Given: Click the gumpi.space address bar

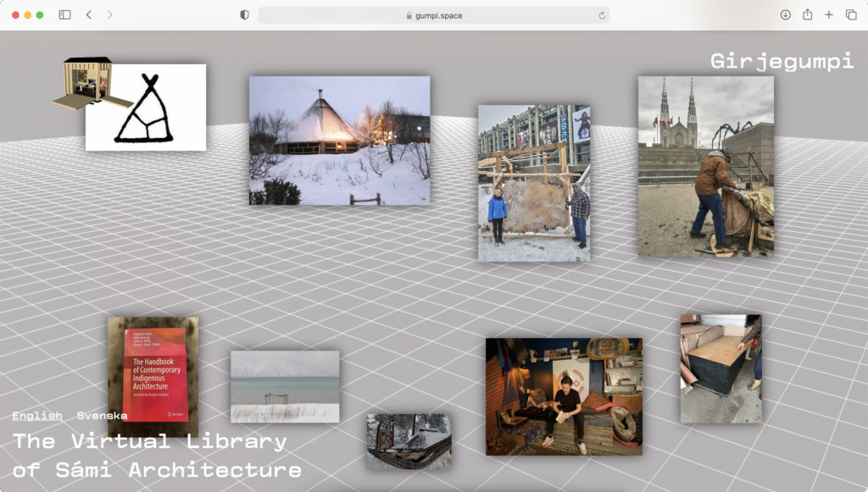Looking at the screenshot, I should (433, 15).
